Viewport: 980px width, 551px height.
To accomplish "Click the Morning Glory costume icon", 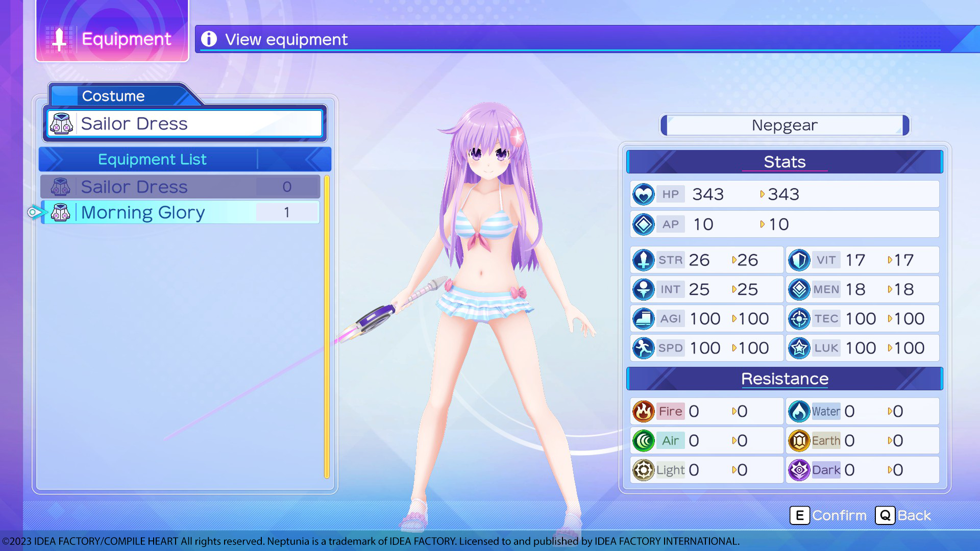I will pos(60,212).
